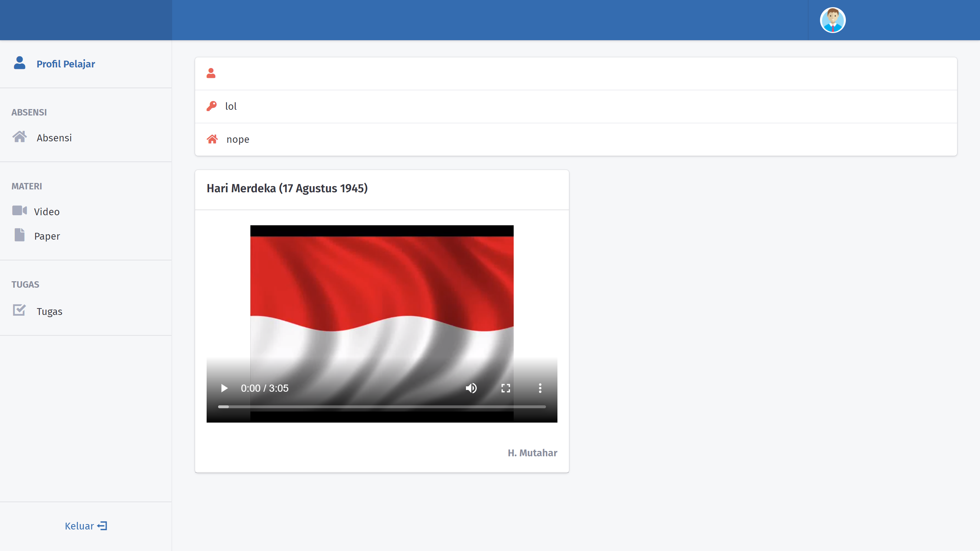Open the video's three-dot options menu

(x=540, y=388)
